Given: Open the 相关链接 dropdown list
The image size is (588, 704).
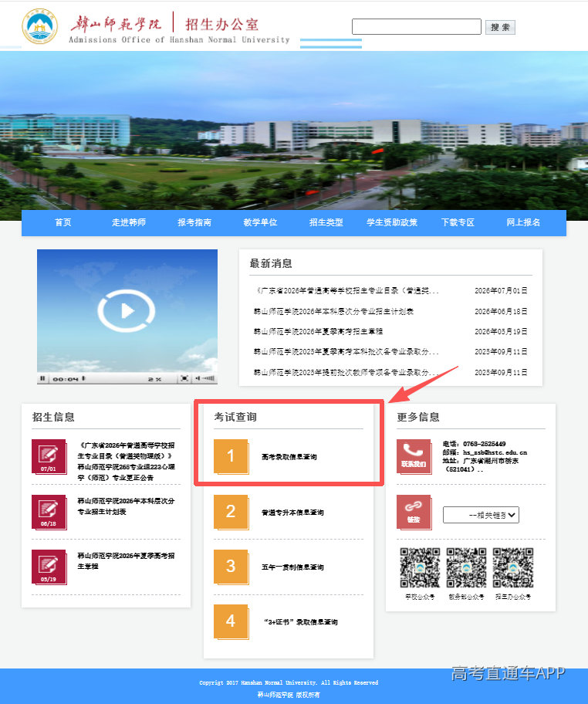Looking at the screenshot, I should coord(481,515).
